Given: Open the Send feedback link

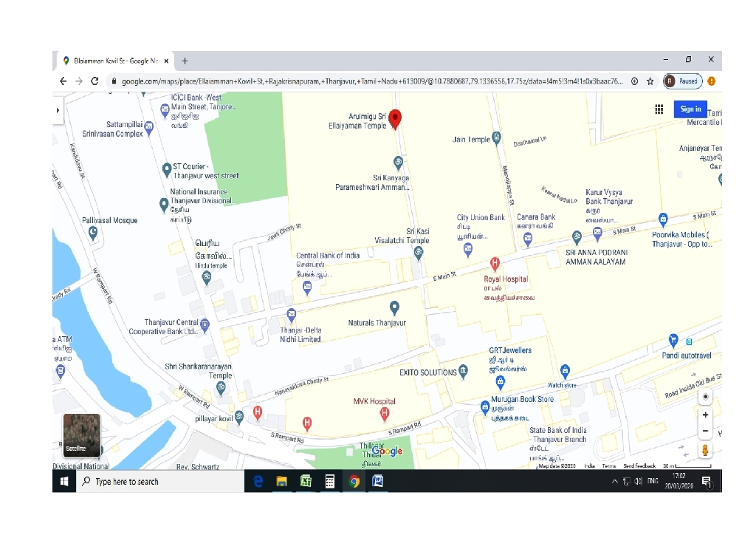Looking at the screenshot, I should [639, 466].
